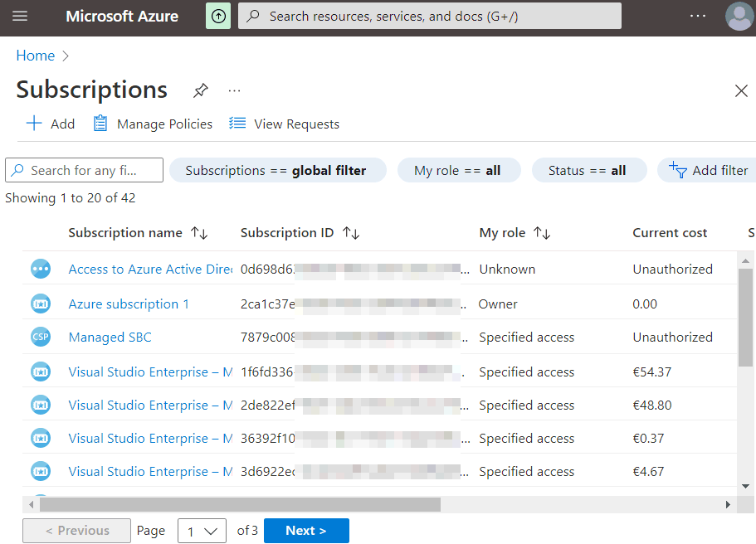Click the green upgrade arrow icon in header

pyautogui.click(x=218, y=16)
